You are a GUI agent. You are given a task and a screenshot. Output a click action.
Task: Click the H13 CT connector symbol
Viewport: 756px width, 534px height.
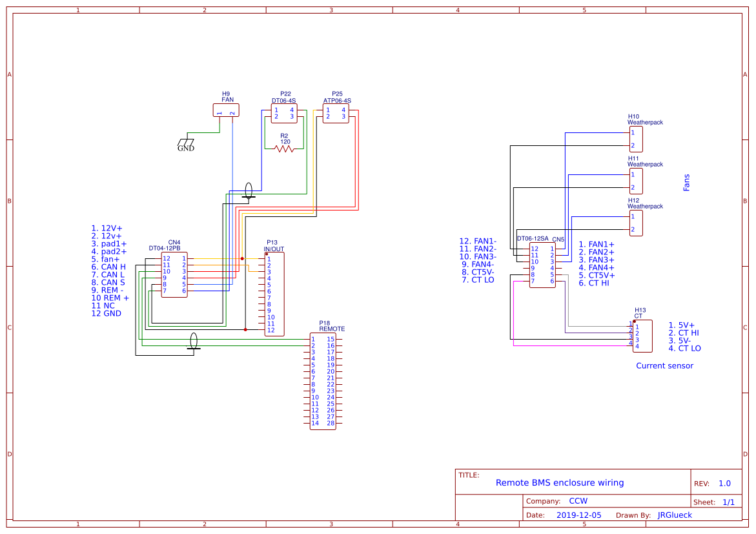click(x=641, y=336)
